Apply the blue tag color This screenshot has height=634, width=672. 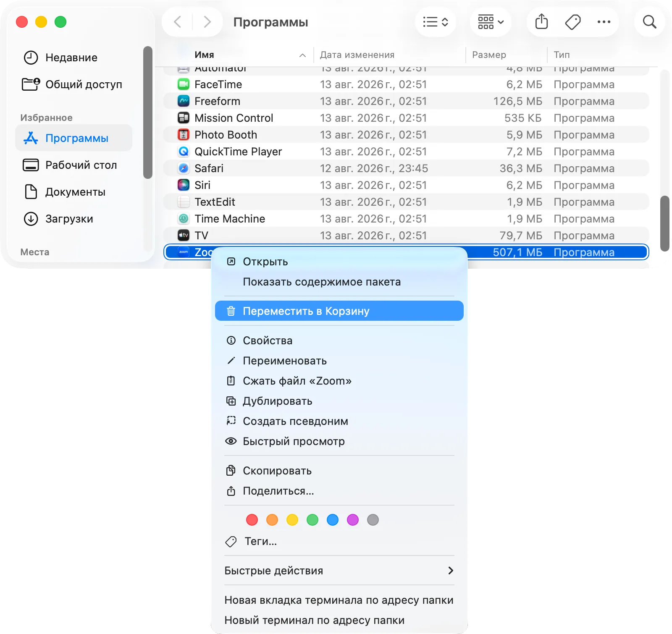[333, 520]
